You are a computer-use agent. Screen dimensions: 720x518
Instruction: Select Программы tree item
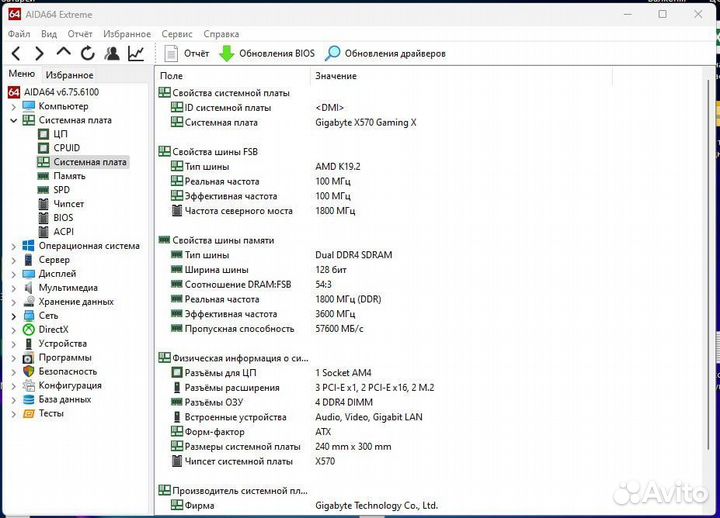(57, 357)
